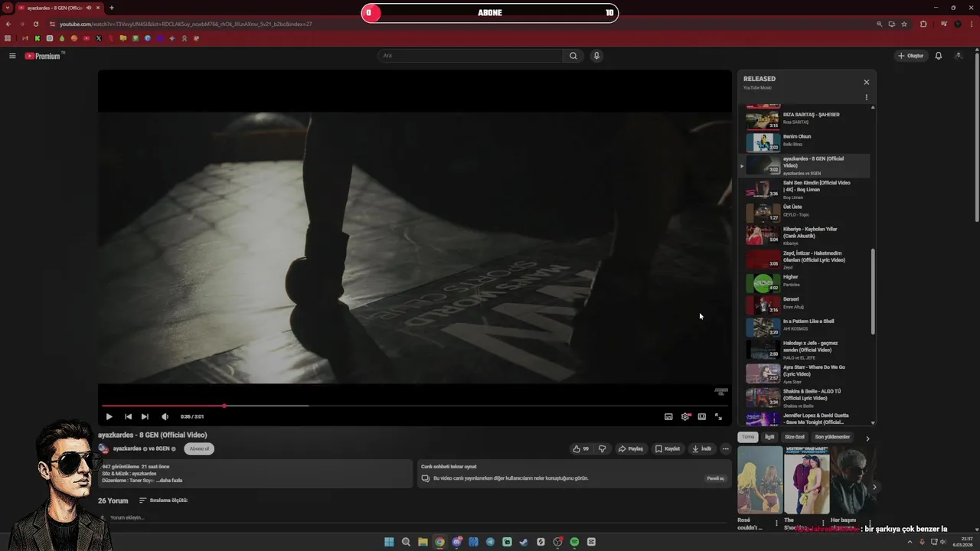Click the search magnifier button
This screenshot has height=551, width=980.
[x=573, y=56]
